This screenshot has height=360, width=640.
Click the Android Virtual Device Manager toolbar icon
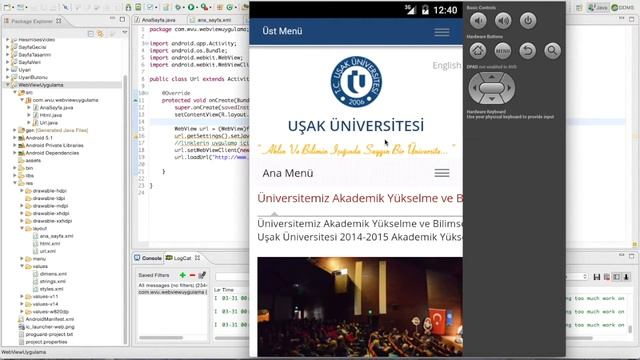pos(139,7)
